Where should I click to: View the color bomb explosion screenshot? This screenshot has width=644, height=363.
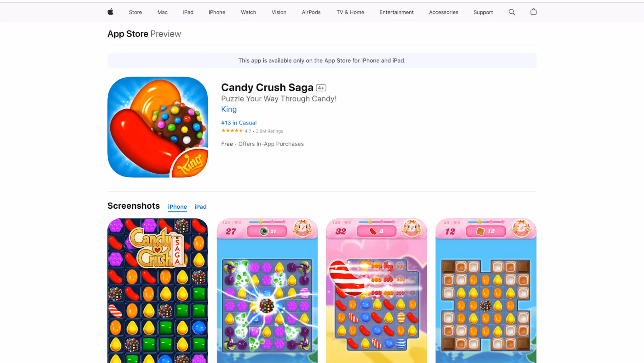tap(267, 290)
